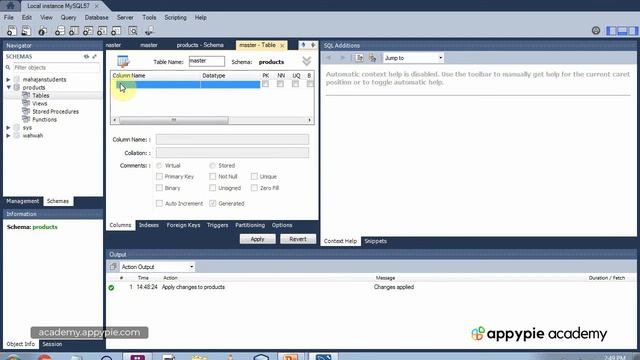Switch to the Indexes tab
Image resolution: width=640 pixels, height=360 pixels.
149,225
